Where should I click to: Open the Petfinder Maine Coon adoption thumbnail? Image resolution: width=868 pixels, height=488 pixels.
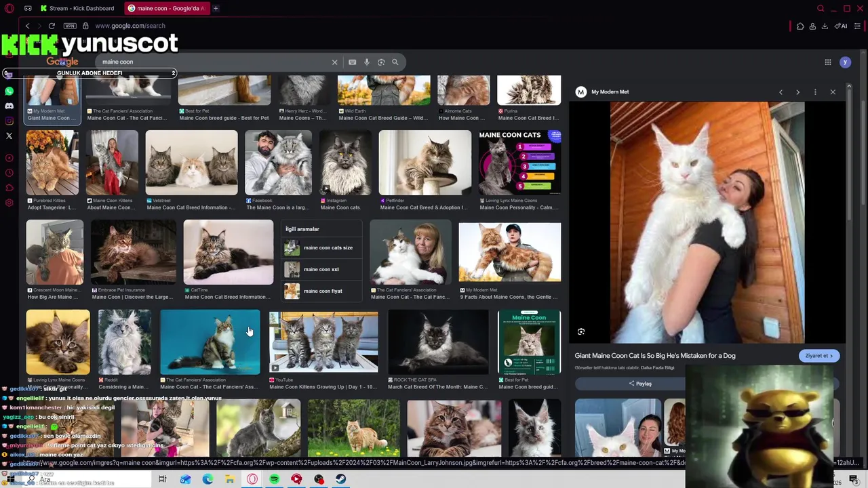[x=425, y=163]
